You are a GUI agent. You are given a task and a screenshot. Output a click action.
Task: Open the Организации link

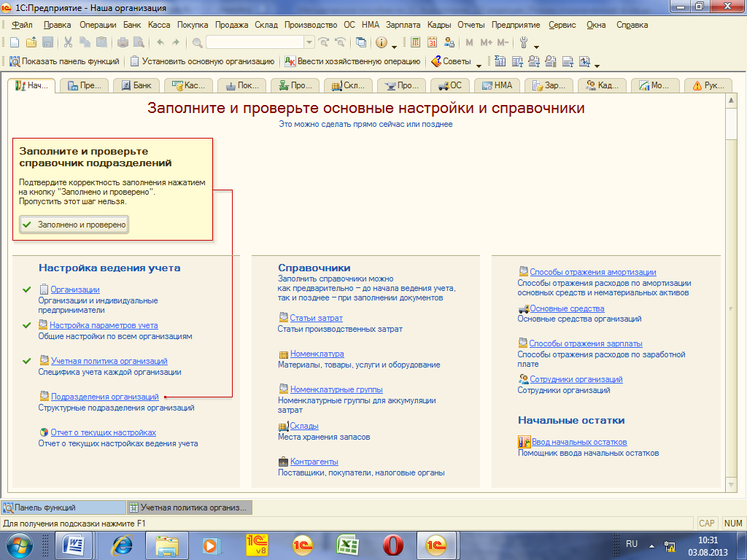click(75, 289)
